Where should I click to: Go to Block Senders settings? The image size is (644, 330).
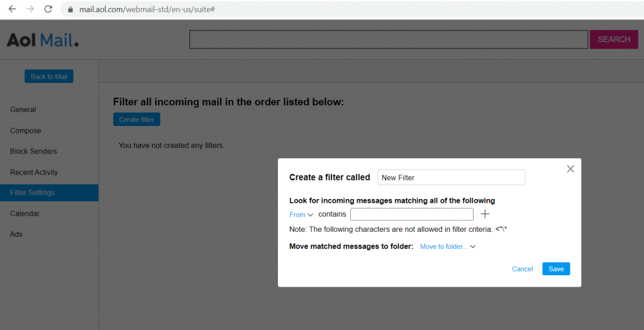33,151
